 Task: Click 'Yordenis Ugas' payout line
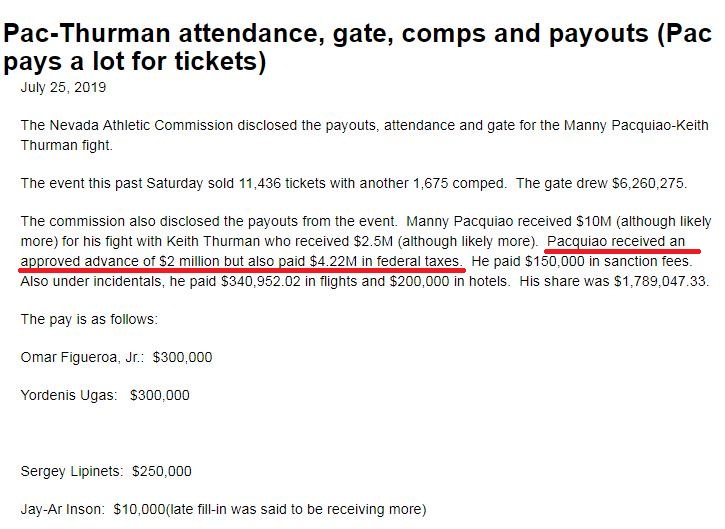click(105, 395)
